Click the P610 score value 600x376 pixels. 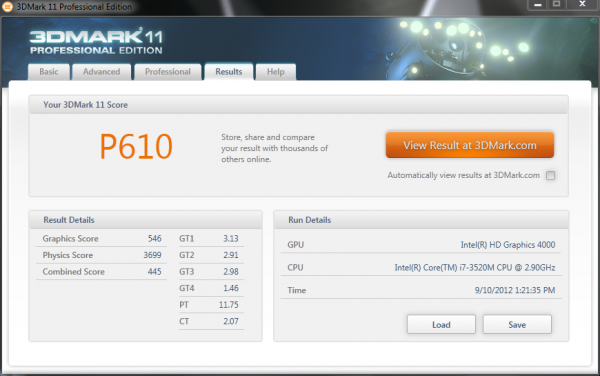(136, 146)
